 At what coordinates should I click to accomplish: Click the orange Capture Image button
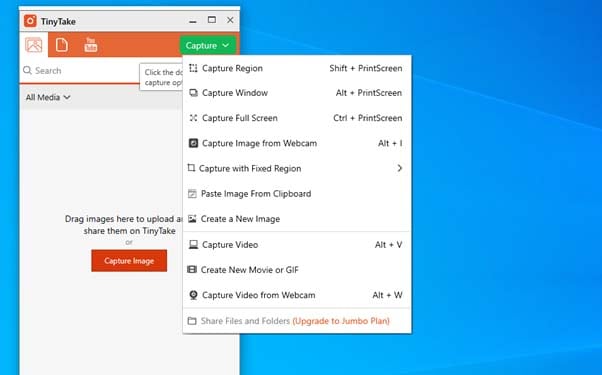point(129,261)
